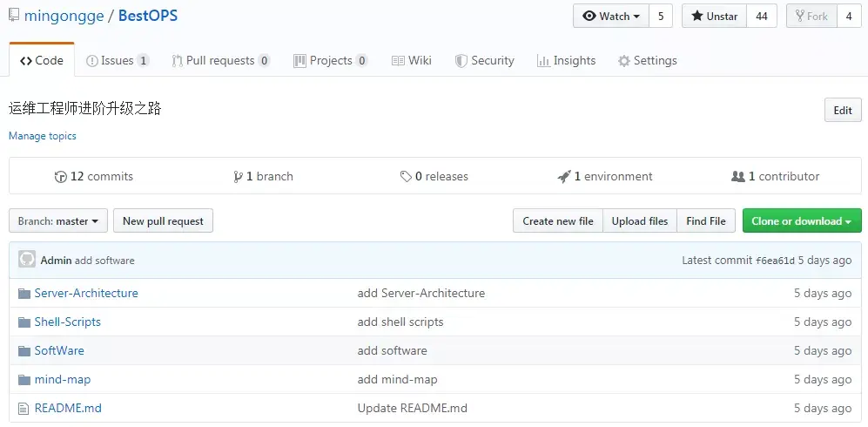Open the Watch notifications dropdown

611,17
